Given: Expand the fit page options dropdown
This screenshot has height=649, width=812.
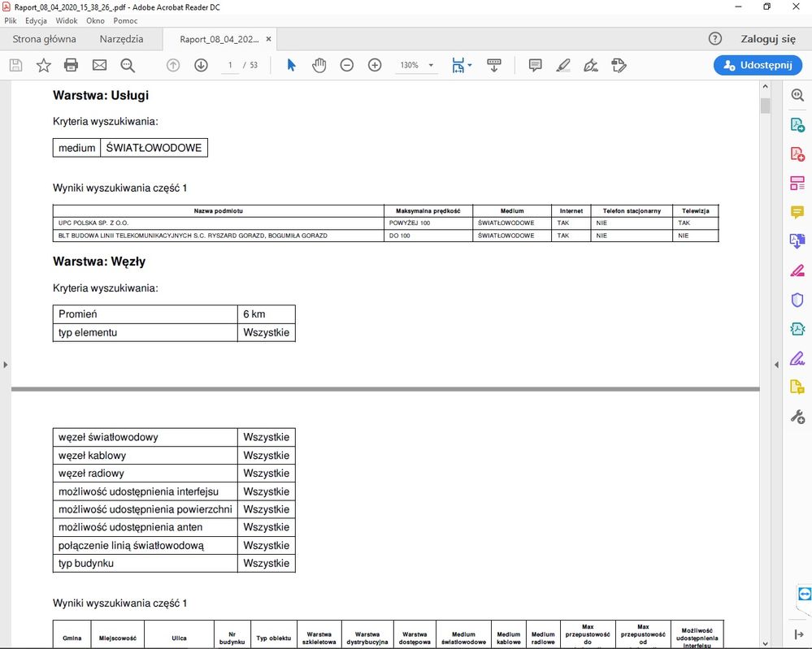Looking at the screenshot, I should 470,66.
